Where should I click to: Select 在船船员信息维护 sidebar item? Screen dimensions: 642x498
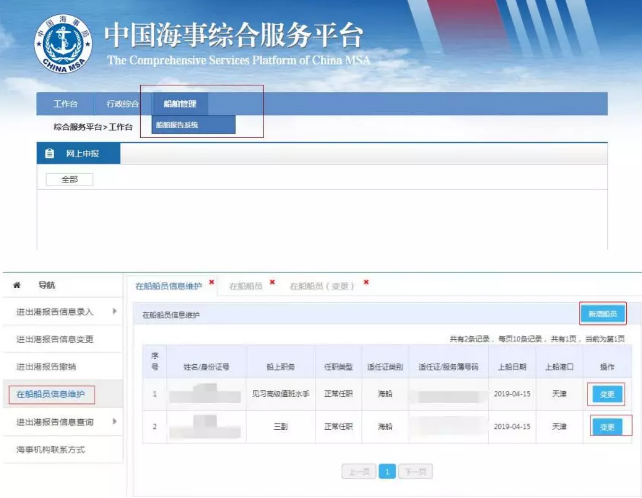point(51,394)
